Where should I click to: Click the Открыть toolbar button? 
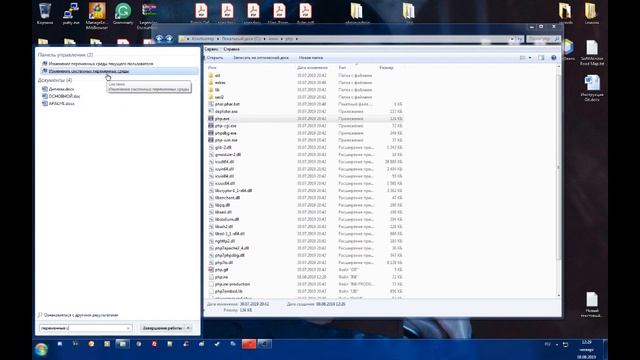215,58
